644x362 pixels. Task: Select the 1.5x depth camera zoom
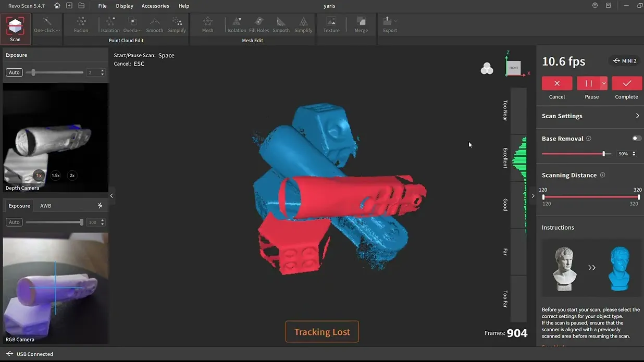(56, 176)
